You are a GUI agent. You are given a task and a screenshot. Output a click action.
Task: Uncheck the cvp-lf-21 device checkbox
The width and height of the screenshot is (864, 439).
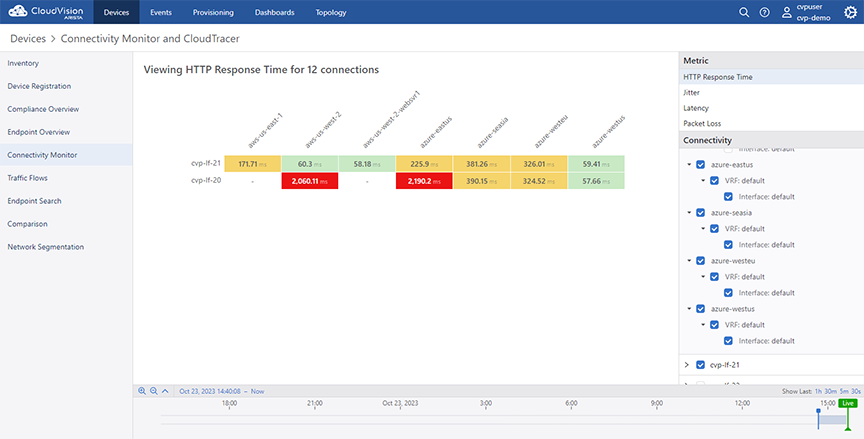click(700, 365)
